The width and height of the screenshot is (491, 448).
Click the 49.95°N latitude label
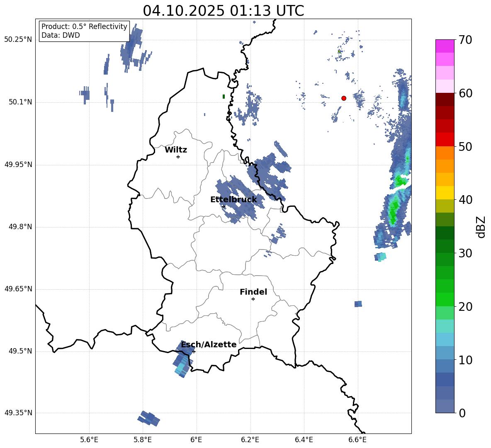pyautogui.click(x=18, y=165)
